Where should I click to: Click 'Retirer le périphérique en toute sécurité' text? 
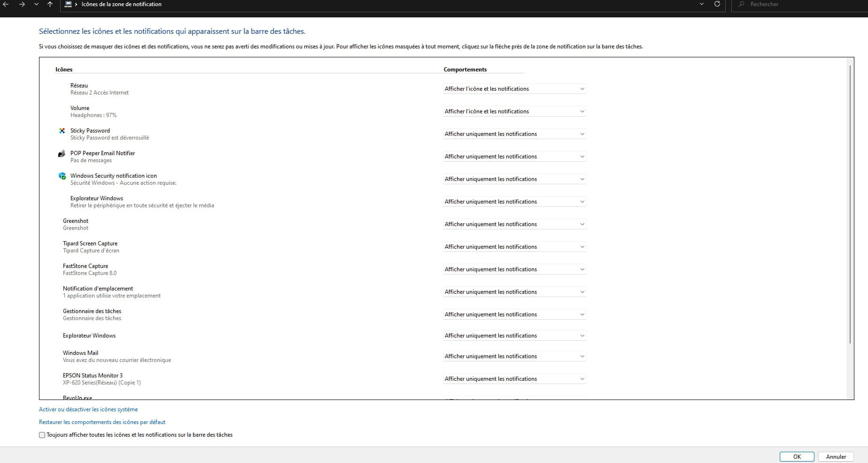(142, 205)
